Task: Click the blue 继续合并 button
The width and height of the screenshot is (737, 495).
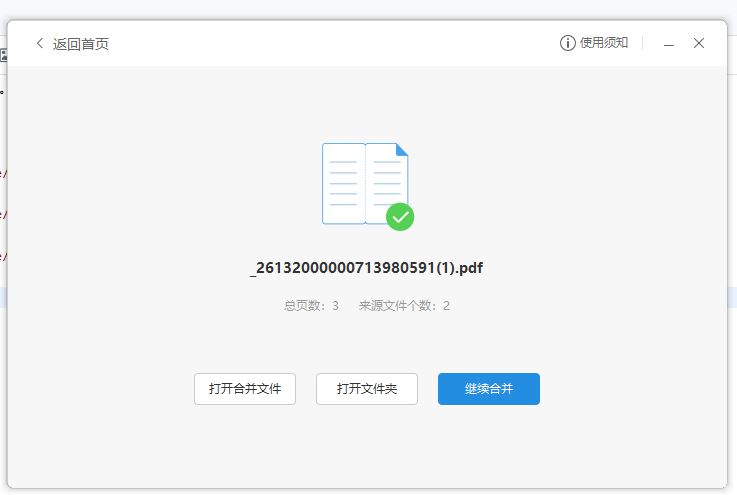Action: point(489,389)
